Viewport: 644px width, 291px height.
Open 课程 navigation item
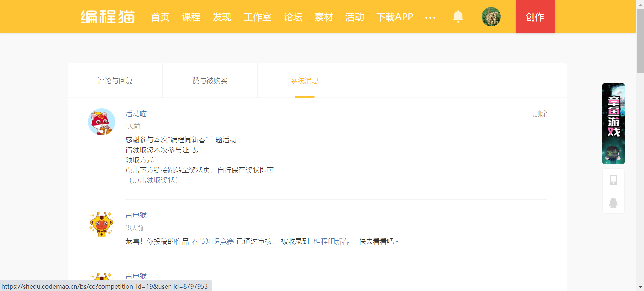pyautogui.click(x=191, y=17)
